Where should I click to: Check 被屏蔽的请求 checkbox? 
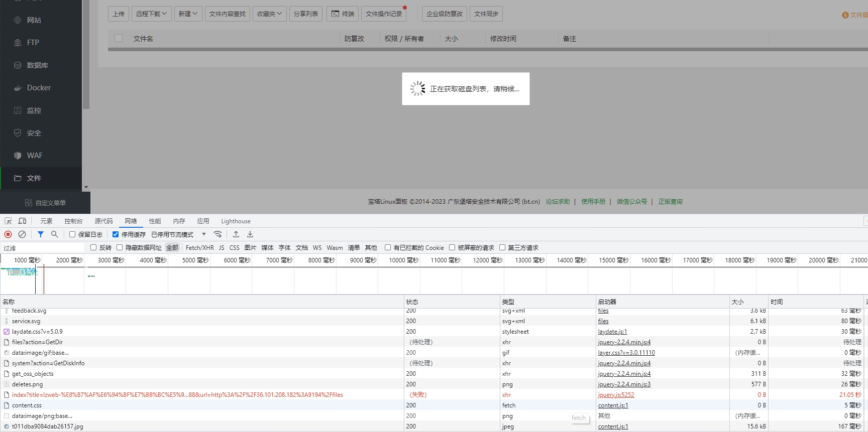(452, 247)
